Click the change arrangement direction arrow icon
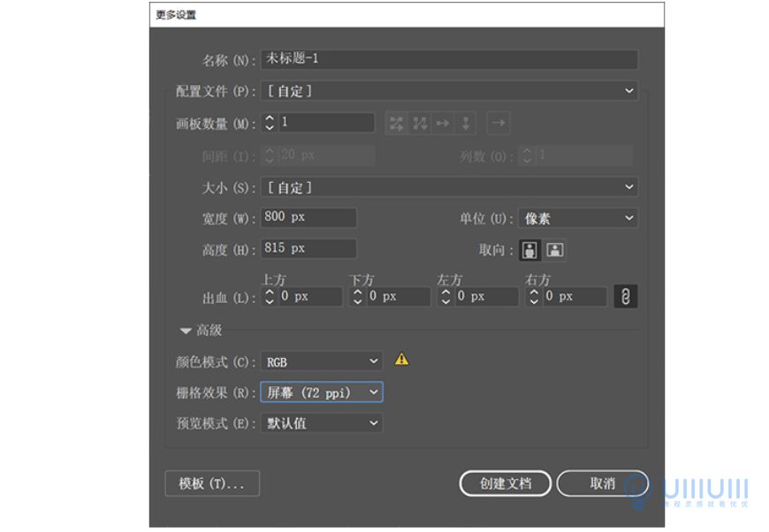This screenshot has height=532, width=769. [x=498, y=123]
